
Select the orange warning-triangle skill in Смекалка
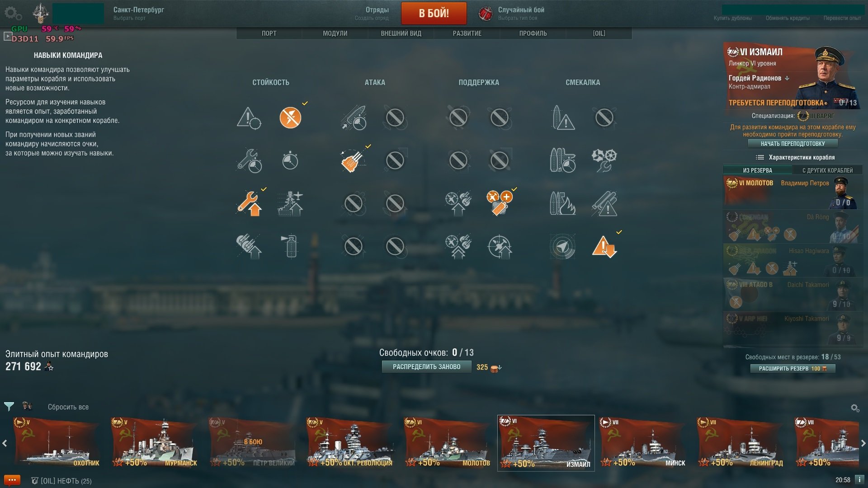[604, 247]
